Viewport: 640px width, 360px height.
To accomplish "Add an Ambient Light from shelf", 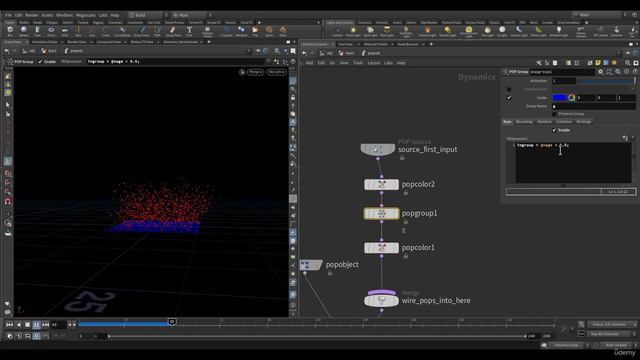I will 558,31.
